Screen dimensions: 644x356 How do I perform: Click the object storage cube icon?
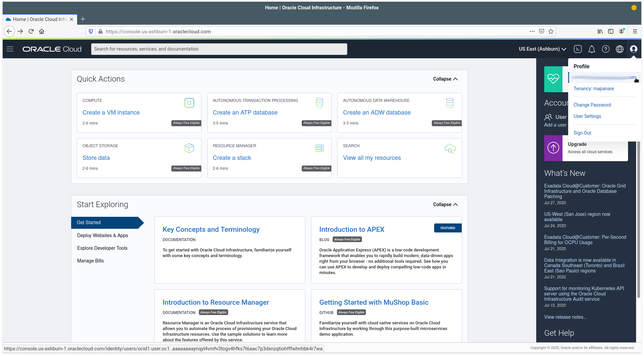pyautogui.click(x=189, y=148)
